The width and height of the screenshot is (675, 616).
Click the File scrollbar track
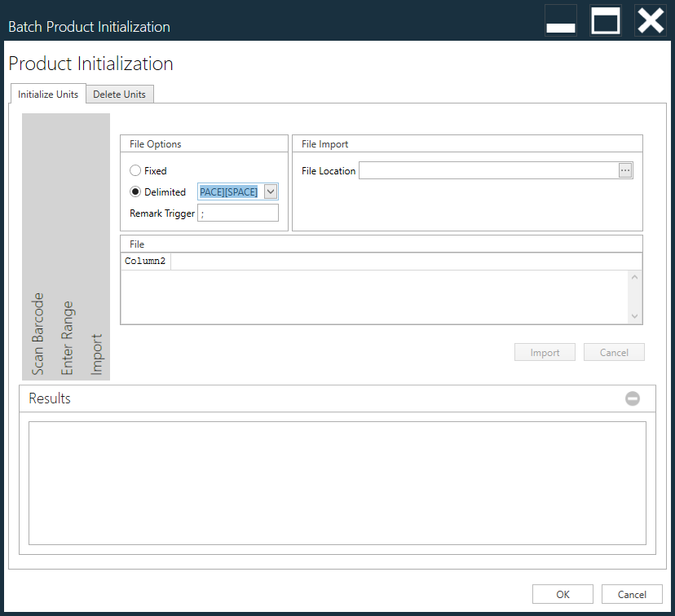point(636,297)
